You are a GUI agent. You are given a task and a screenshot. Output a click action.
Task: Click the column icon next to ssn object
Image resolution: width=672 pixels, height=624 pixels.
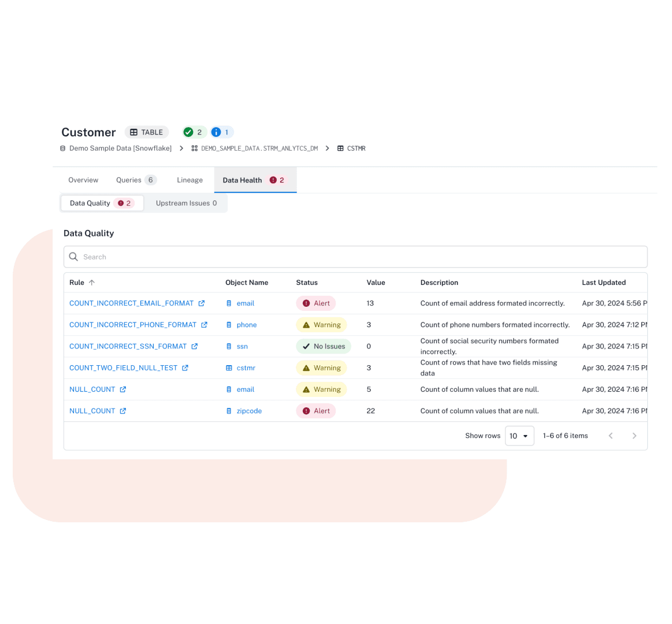tap(229, 346)
